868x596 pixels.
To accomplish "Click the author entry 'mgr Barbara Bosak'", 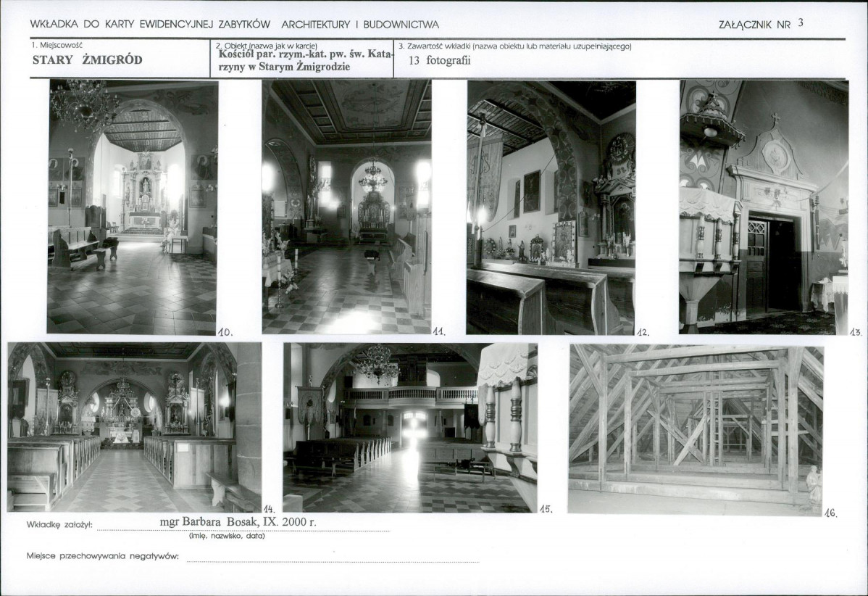I will (238, 521).
